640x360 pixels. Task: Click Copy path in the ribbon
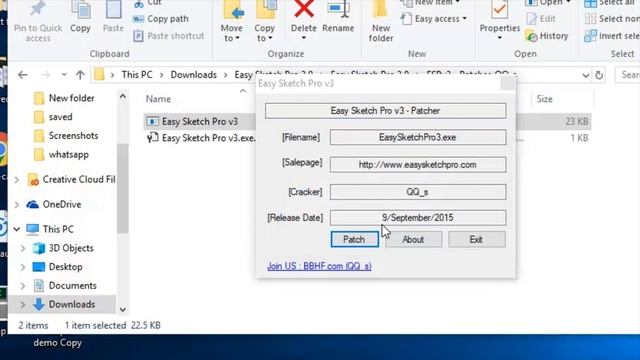(x=161, y=19)
